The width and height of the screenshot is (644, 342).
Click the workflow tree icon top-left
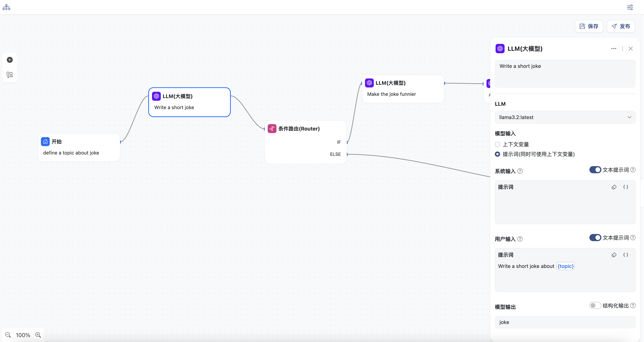(7, 7)
